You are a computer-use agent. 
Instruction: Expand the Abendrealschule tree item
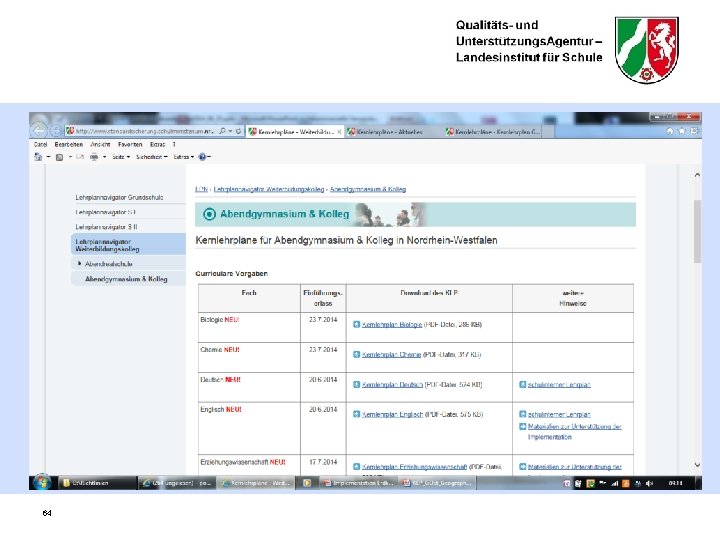tap(79, 264)
